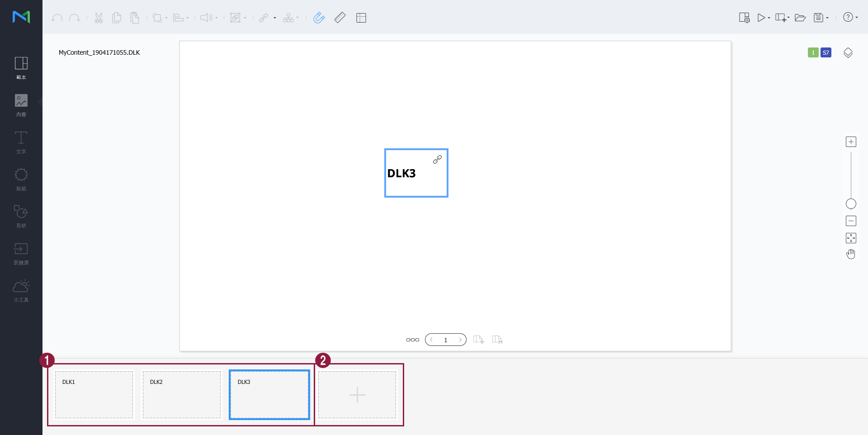868x435 pixels.
Task: Open the 內容 content tab in sidebar
Action: click(x=21, y=105)
